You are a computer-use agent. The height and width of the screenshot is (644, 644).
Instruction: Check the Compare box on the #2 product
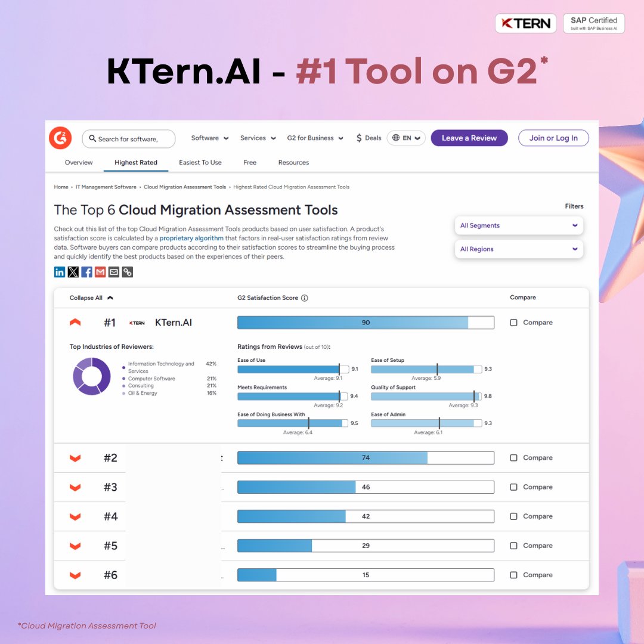pos(513,457)
